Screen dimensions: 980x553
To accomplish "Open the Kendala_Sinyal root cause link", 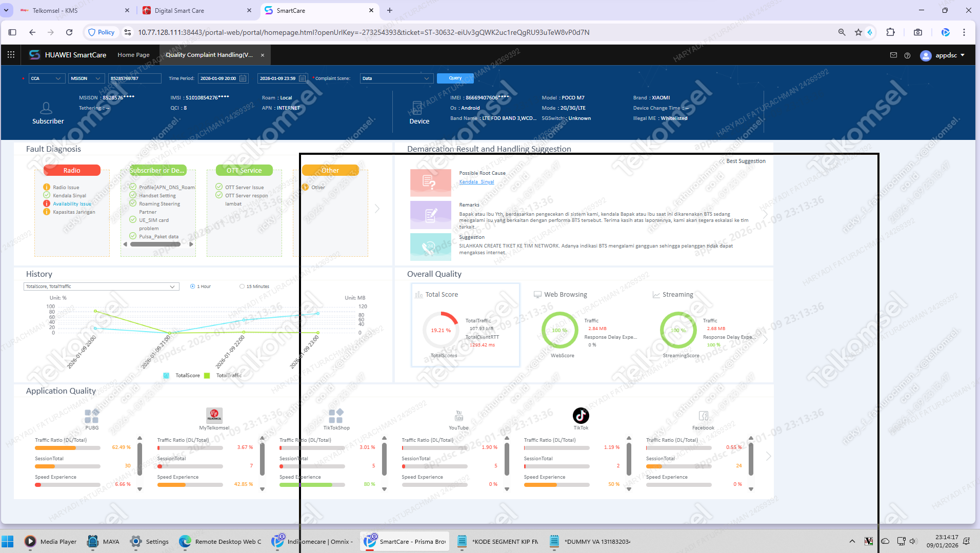I will (x=476, y=182).
